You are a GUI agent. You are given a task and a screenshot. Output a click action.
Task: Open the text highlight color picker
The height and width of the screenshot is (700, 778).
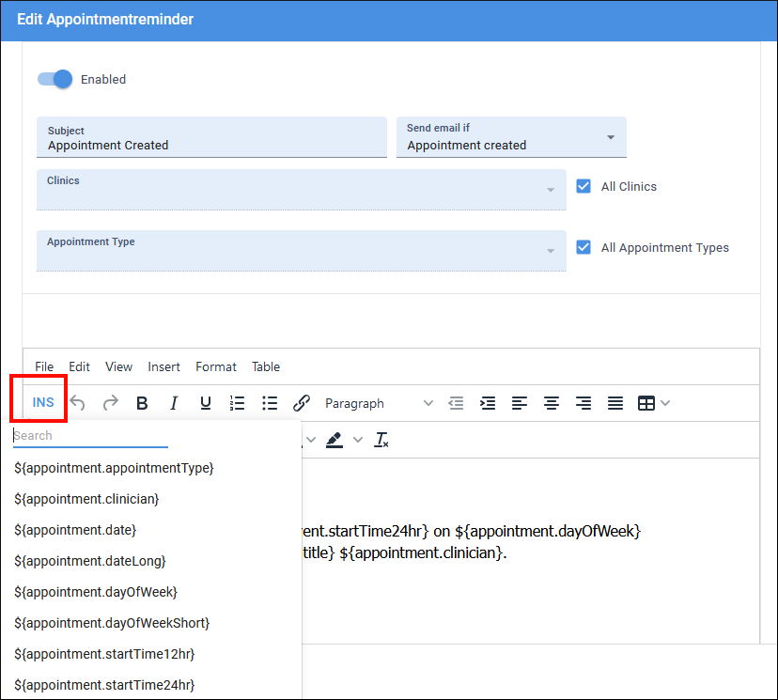335,439
